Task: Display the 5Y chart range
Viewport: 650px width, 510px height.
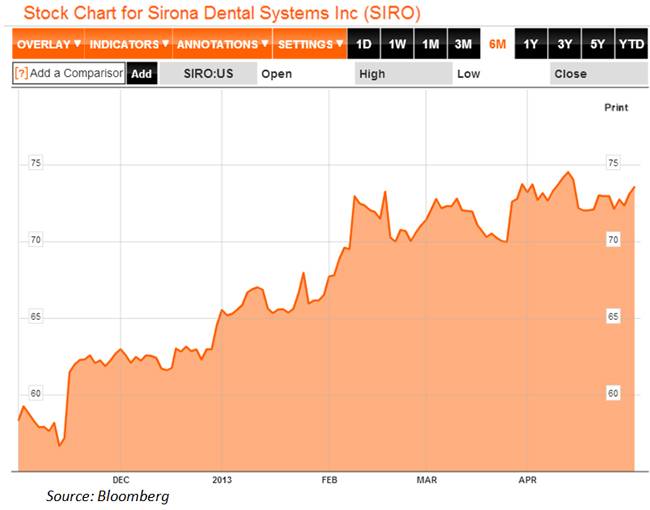Action: 597,45
